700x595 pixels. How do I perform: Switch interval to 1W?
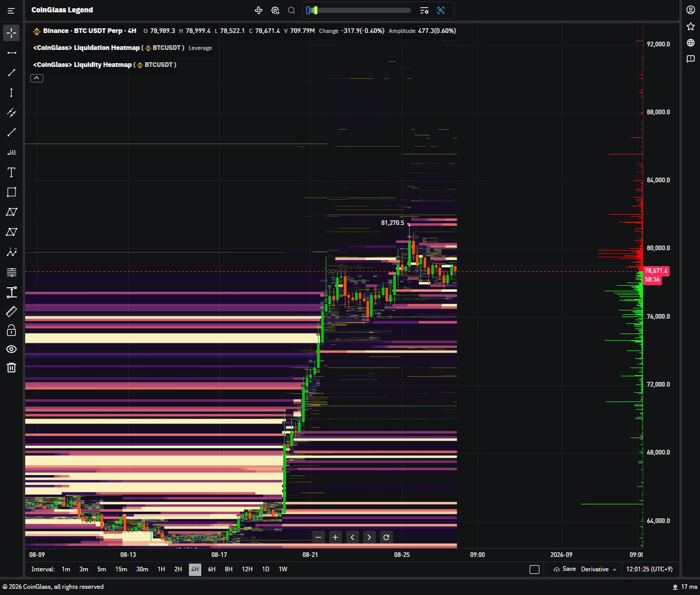click(x=283, y=569)
